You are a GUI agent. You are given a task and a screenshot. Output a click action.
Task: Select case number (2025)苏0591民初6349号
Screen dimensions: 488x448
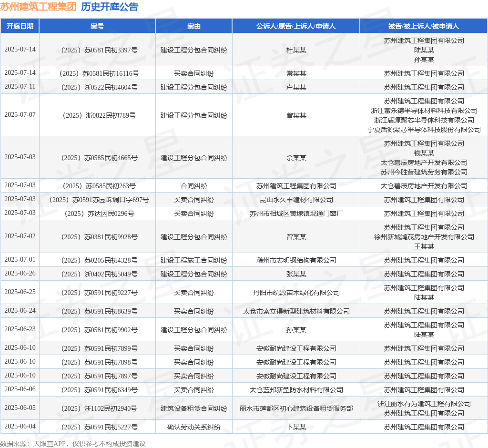pos(99,390)
